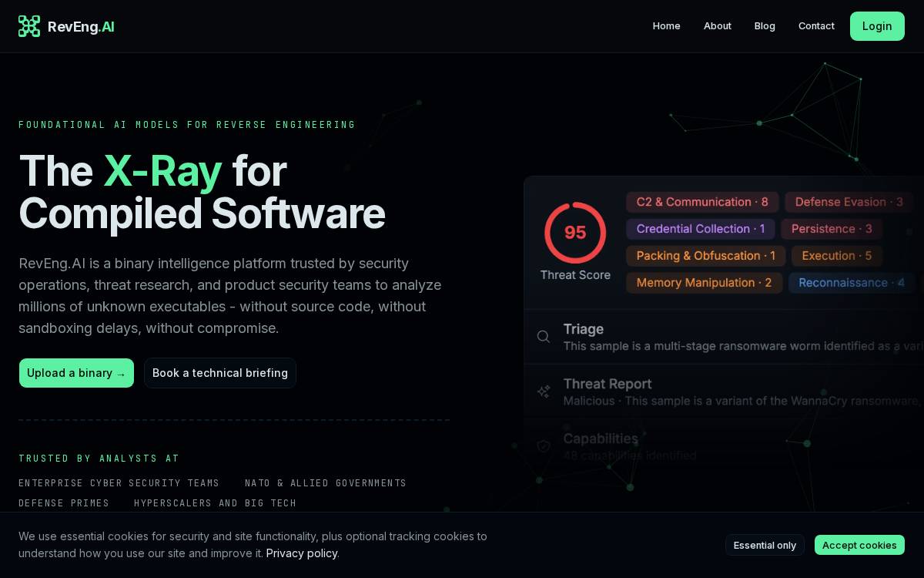Click the Threat Report sparkle icon
The width and height of the screenshot is (924, 578).
click(544, 391)
